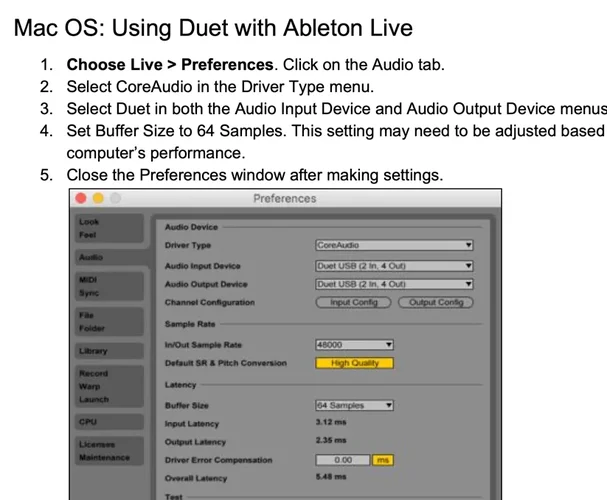Click the 'Input Latency' label
This screenshot has height=500, width=607.
pyautogui.click(x=192, y=424)
